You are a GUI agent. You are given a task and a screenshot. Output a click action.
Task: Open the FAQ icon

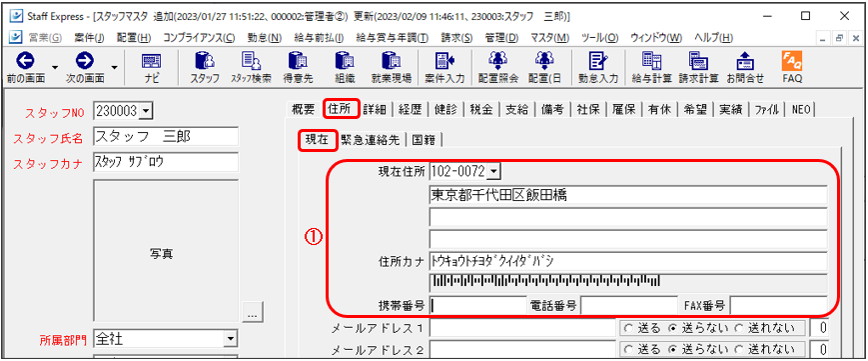pos(792,68)
